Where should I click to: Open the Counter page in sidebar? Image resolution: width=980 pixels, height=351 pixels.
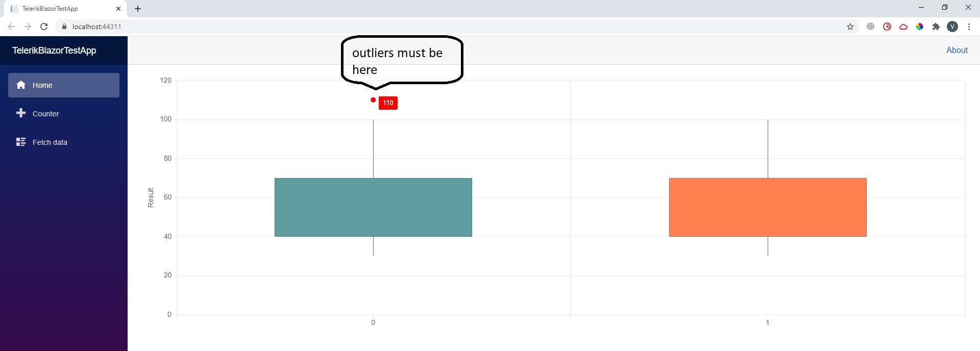[x=46, y=114]
